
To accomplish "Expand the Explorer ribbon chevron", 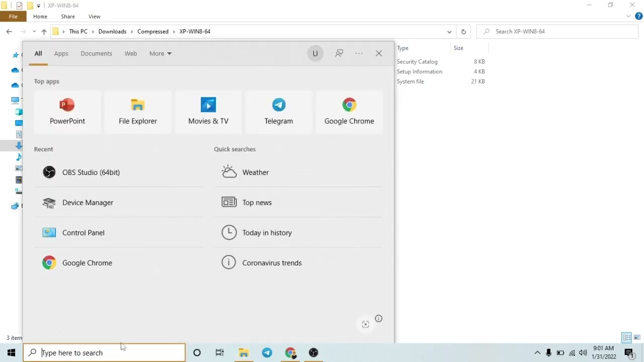I will point(628,16).
